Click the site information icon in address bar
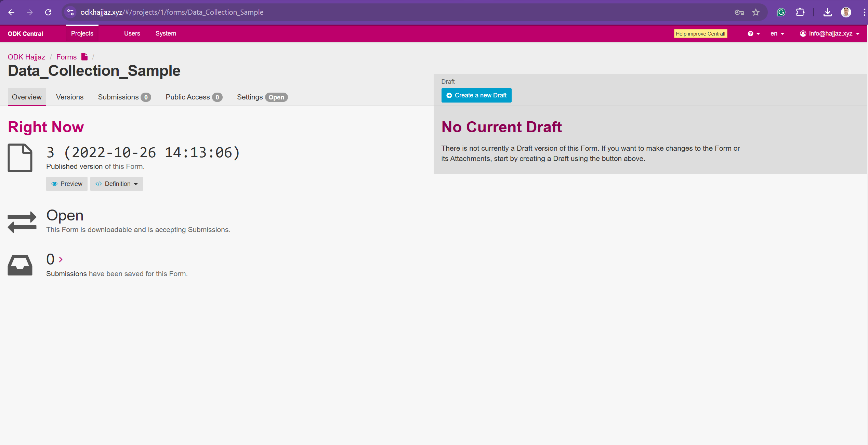Viewport: 868px width, 445px height. tap(70, 12)
